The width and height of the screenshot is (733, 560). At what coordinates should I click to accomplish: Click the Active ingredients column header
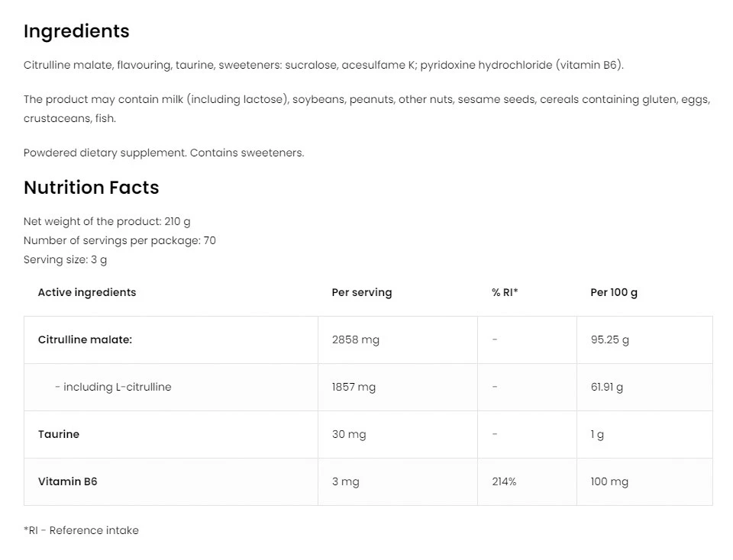click(87, 292)
